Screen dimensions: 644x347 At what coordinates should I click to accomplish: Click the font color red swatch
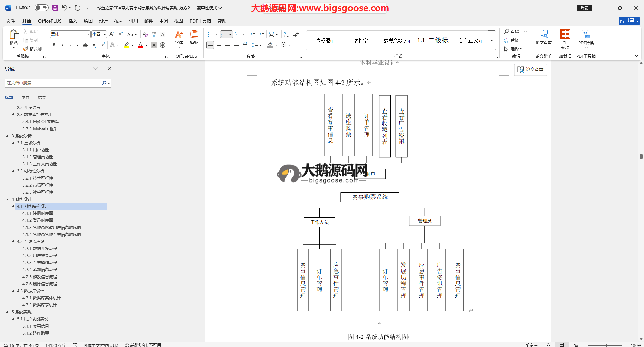[x=140, y=45]
